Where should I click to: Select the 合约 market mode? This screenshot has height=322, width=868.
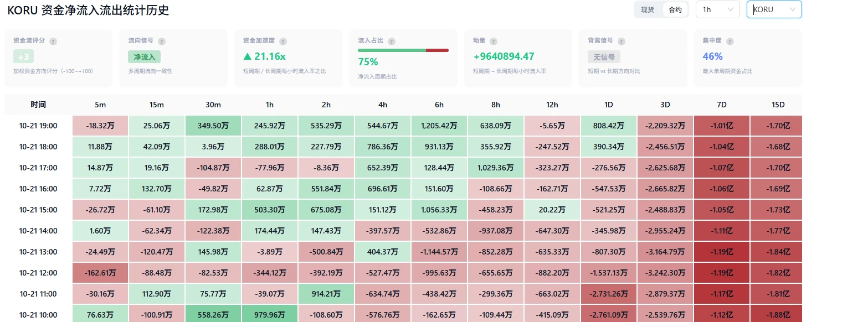[x=675, y=9]
